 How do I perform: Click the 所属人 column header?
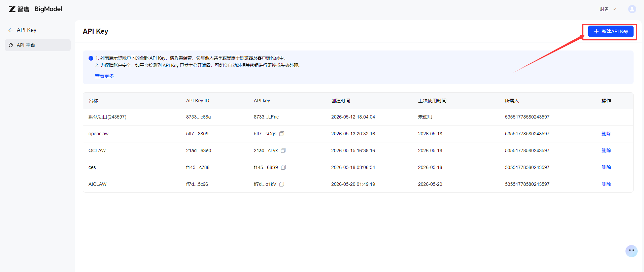point(512,101)
